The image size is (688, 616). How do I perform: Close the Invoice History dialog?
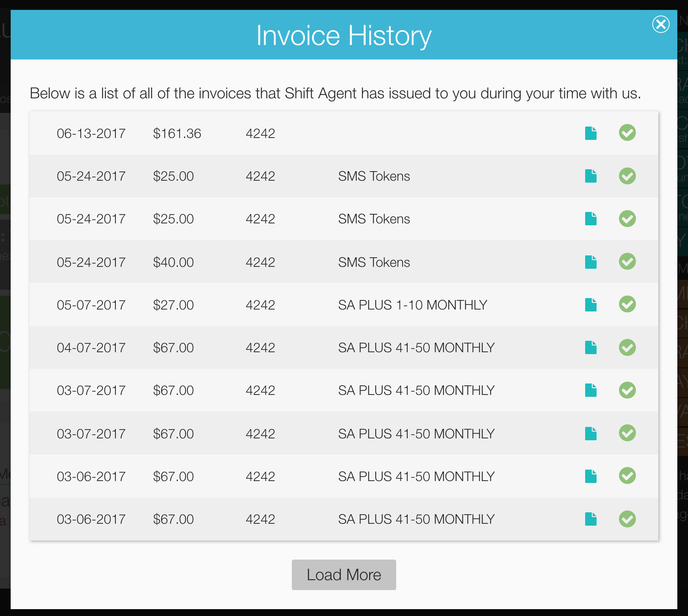[661, 24]
